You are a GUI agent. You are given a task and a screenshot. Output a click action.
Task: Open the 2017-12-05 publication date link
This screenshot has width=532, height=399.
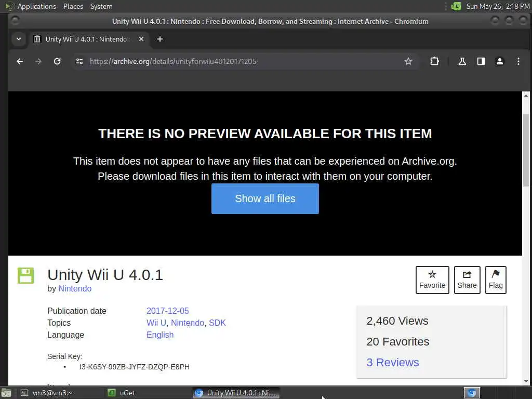click(x=168, y=311)
